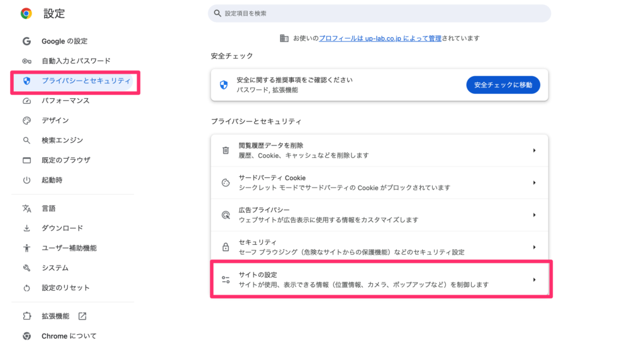Open サードパーティ Cookie settings row
644x343 pixels.
pyautogui.click(x=379, y=183)
